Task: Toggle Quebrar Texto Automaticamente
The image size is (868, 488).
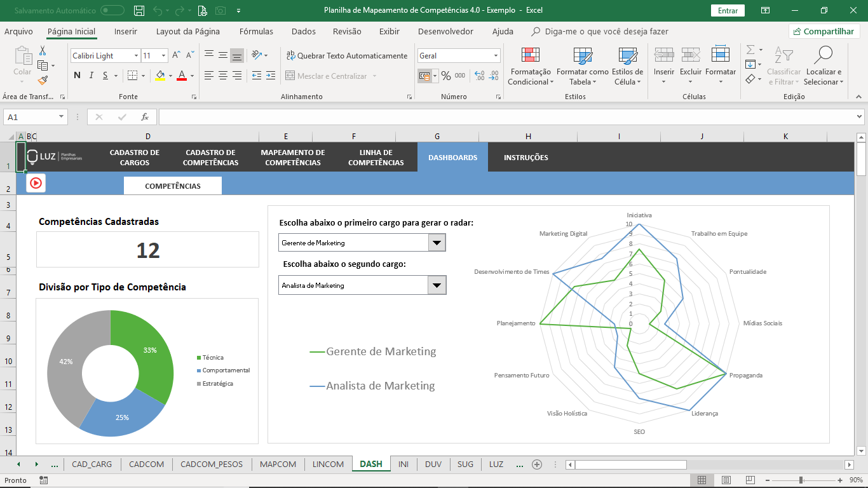Action: pyautogui.click(x=346, y=56)
